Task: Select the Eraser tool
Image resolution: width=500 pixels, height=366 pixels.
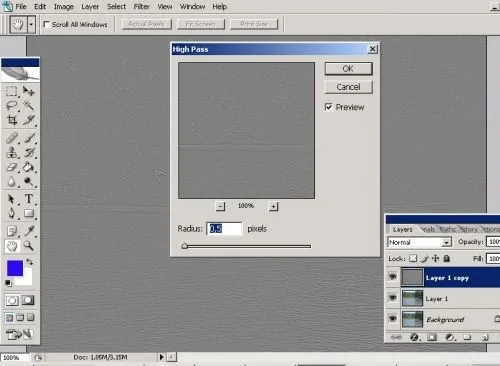Action: tap(12, 167)
